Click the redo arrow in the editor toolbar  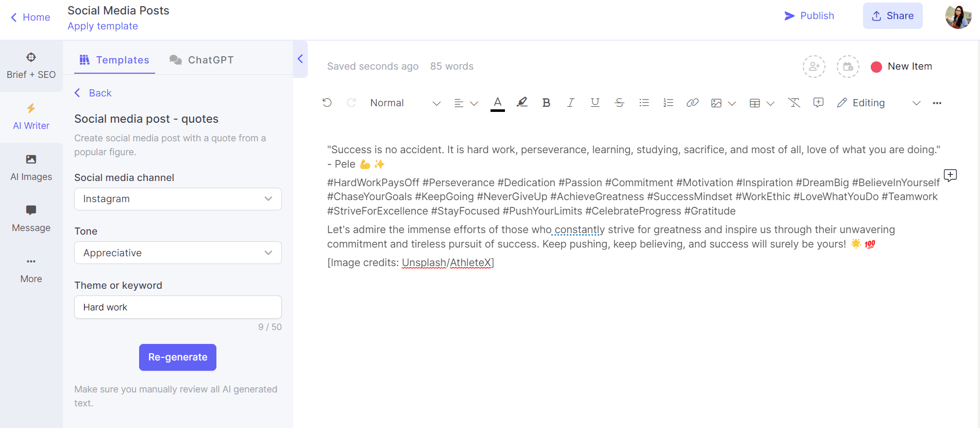pyautogui.click(x=351, y=103)
